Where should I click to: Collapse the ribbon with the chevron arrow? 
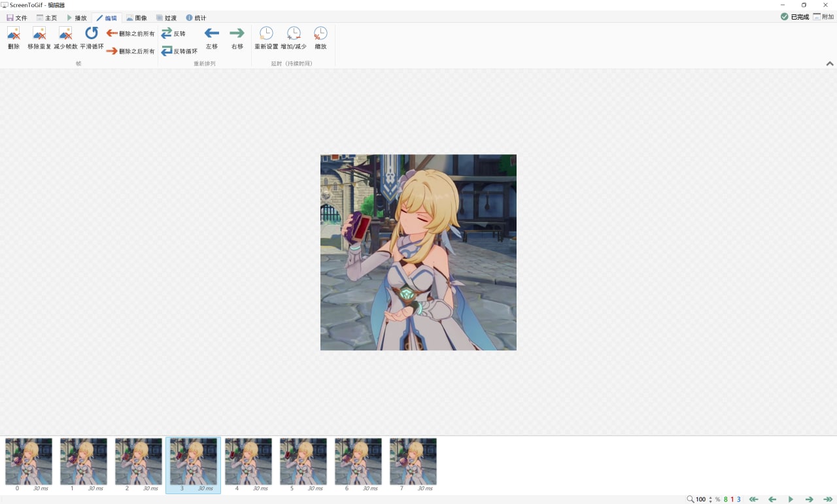click(829, 64)
